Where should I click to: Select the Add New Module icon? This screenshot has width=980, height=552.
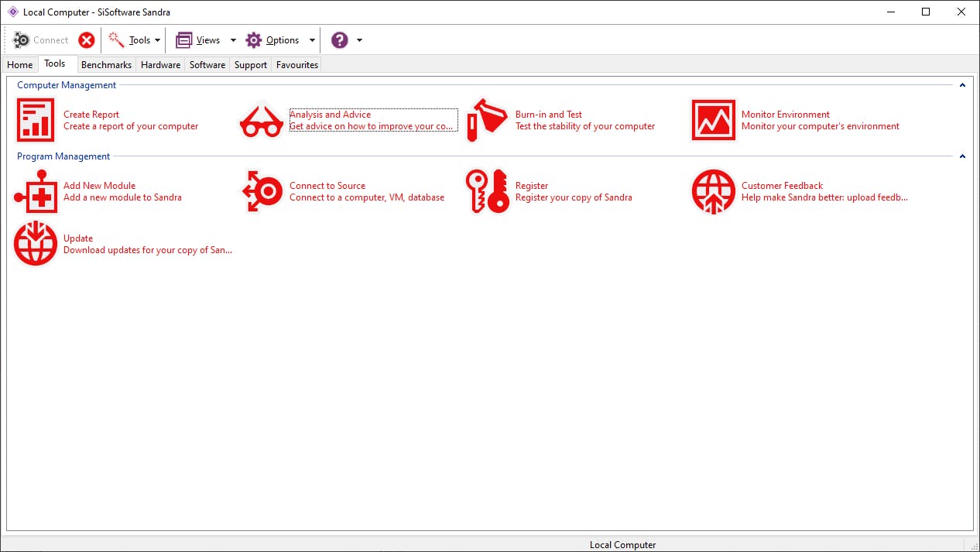36,191
